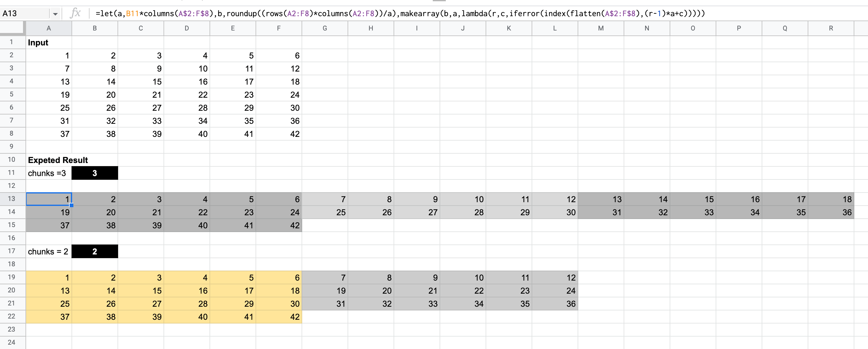The width and height of the screenshot is (868, 349).
Task: Click yellow cell with value 42
Action: pyautogui.click(x=279, y=317)
